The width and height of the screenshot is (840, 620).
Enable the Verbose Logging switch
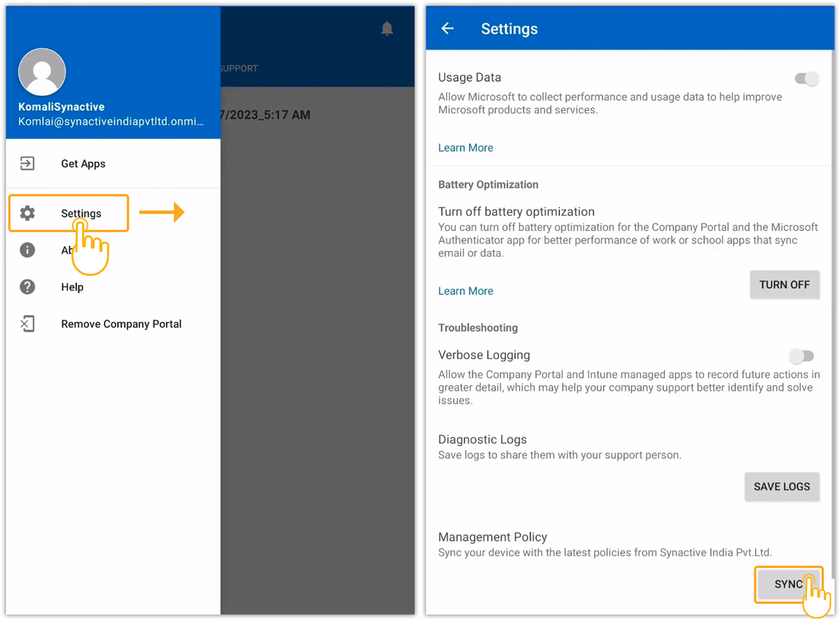point(801,357)
